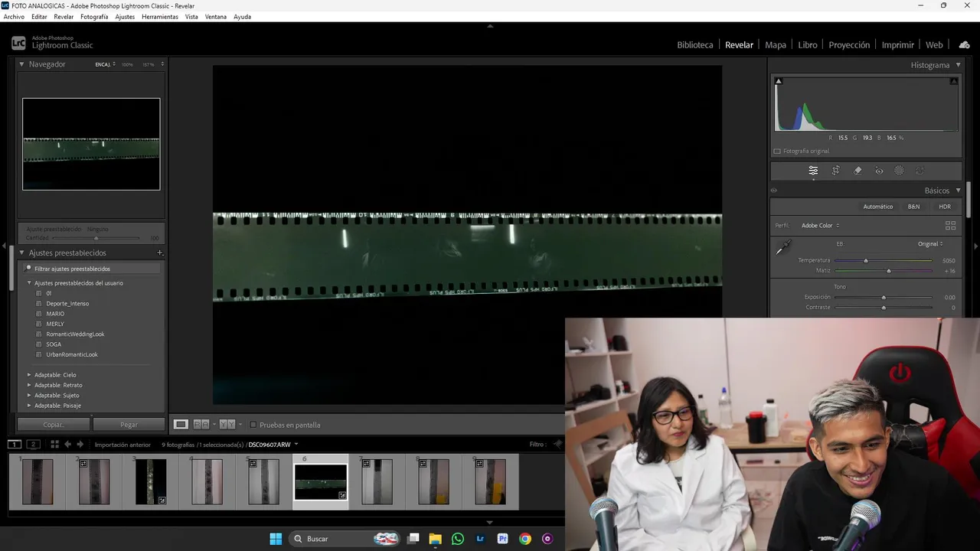Switch to reference view R|A

(201, 425)
